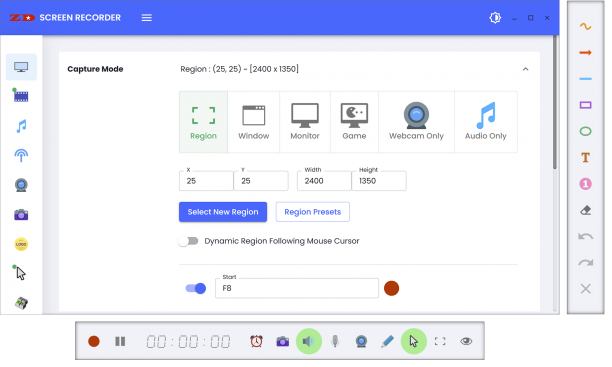
Task: Select Audio Only capture mode
Action: click(486, 122)
